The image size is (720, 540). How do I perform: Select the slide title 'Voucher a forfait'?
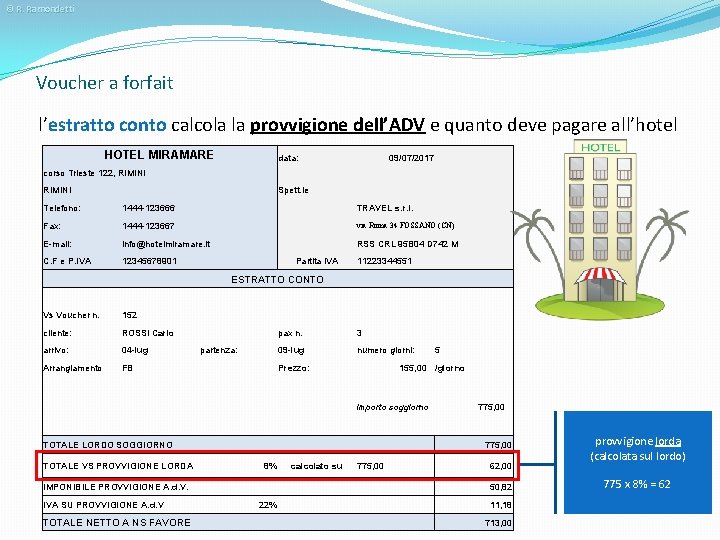[105, 83]
